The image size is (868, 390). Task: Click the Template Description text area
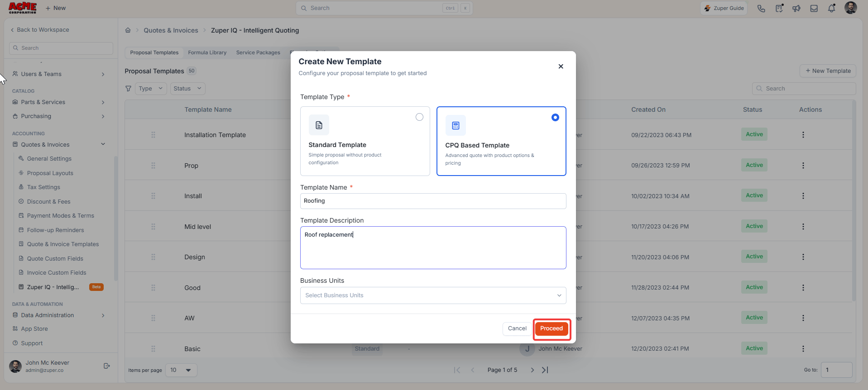coord(433,248)
